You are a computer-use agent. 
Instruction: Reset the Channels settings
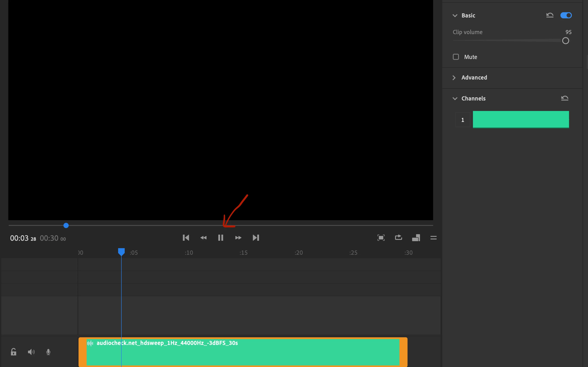coord(565,98)
